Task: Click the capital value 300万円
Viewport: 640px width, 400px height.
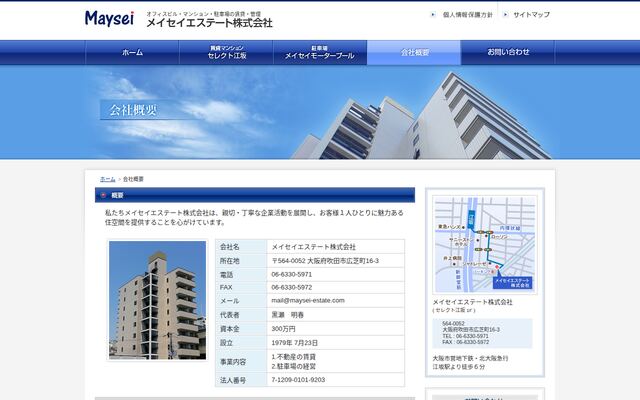Action: [x=283, y=329]
